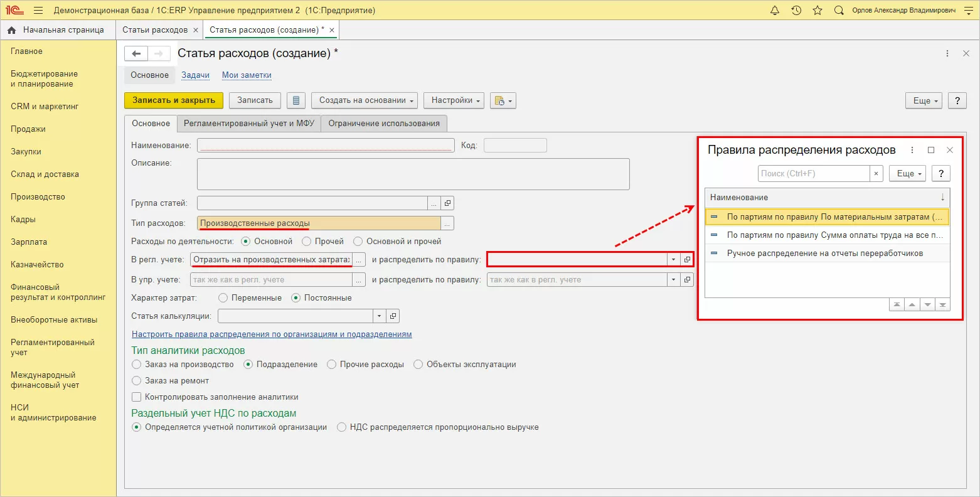Open Ограничение использования tab
This screenshot has height=497, width=980.
384,124
